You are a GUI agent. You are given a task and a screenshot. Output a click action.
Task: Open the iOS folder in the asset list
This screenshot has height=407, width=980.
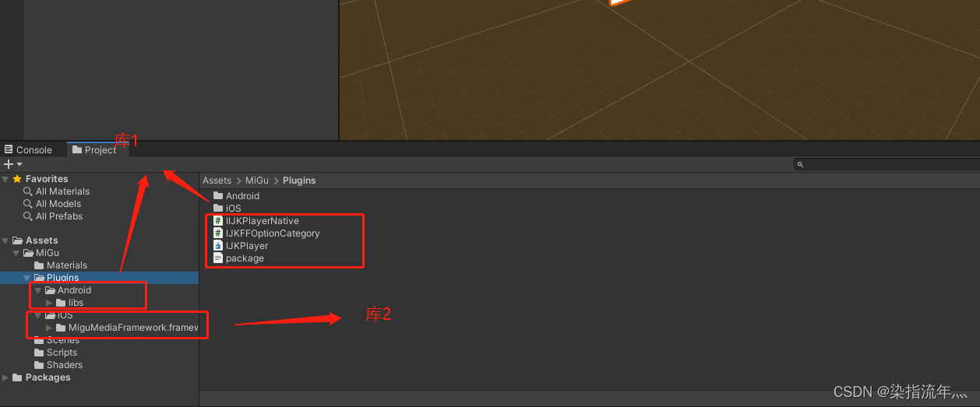pos(233,209)
